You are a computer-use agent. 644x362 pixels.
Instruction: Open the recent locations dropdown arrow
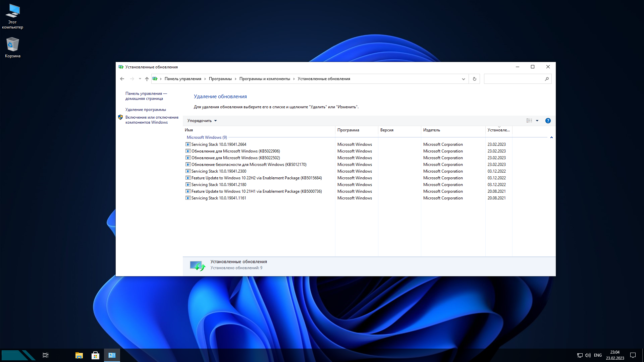point(140,79)
